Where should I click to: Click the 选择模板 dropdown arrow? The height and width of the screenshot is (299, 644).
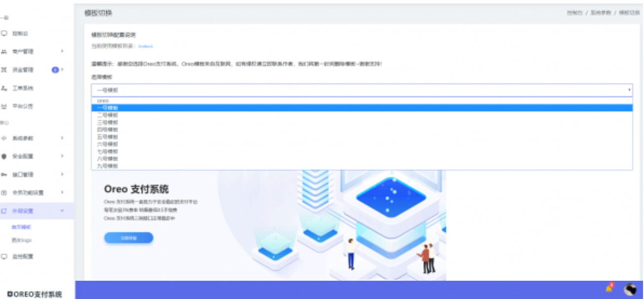coord(629,90)
